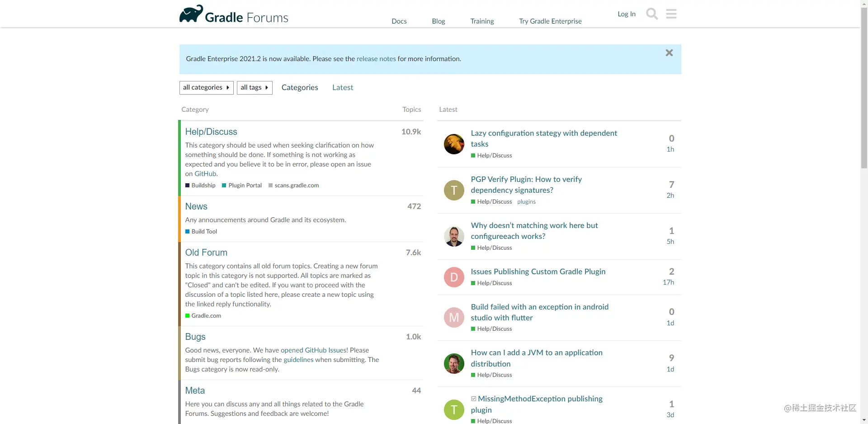Click the page vertical scrollbar thumb
This screenshot has height=424, width=868.
tap(864, 88)
